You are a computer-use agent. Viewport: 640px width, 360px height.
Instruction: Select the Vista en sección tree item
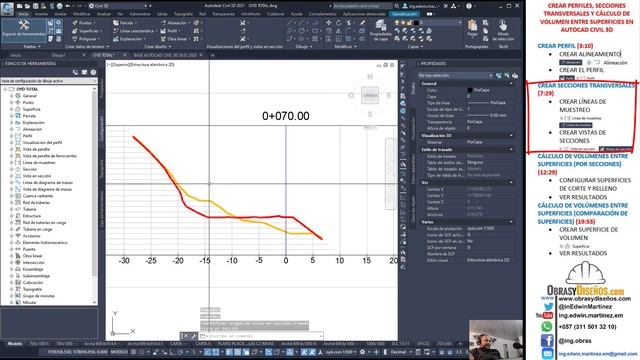click(37, 176)
